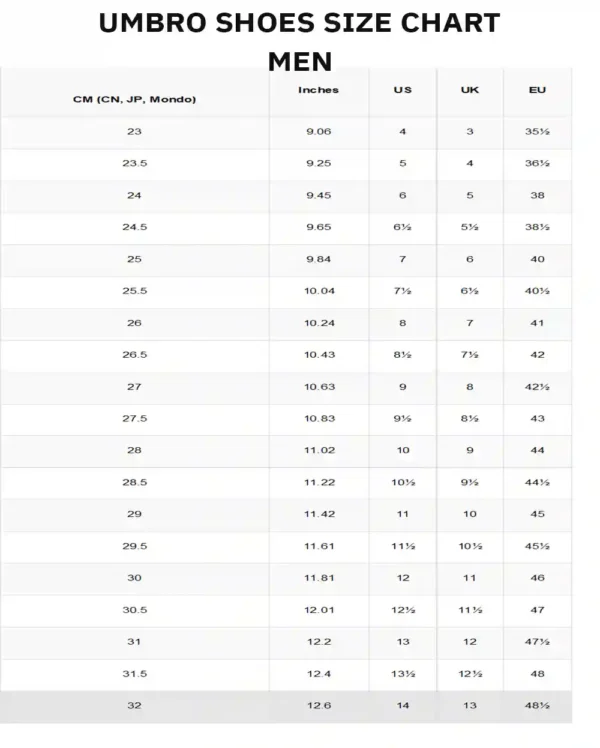This screenshot has width=600, height=748.
Task: Click the 12.6 inches cell
Action: click(318, 705)
